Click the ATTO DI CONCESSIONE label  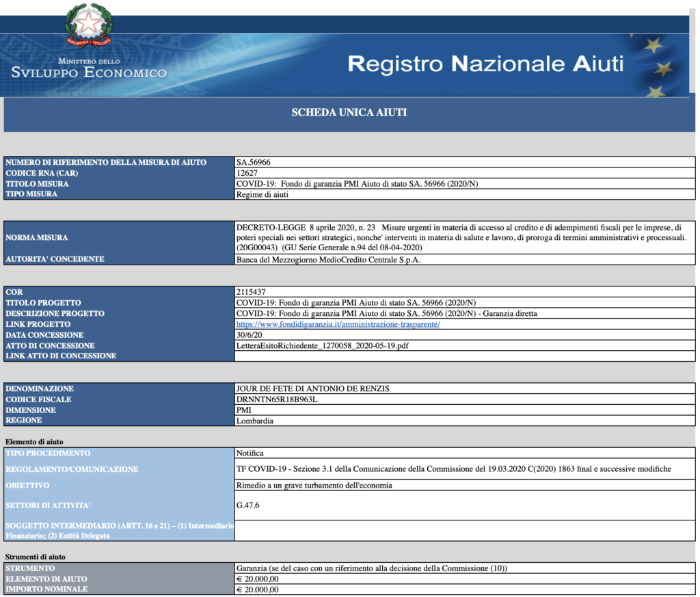[50, 345]
